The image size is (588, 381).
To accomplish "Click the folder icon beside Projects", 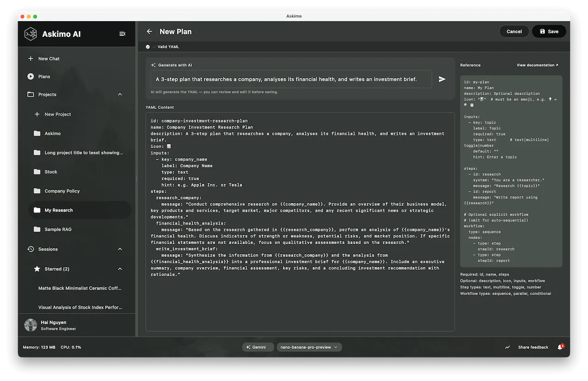I will pyautogui.click(x=31, y=95).
